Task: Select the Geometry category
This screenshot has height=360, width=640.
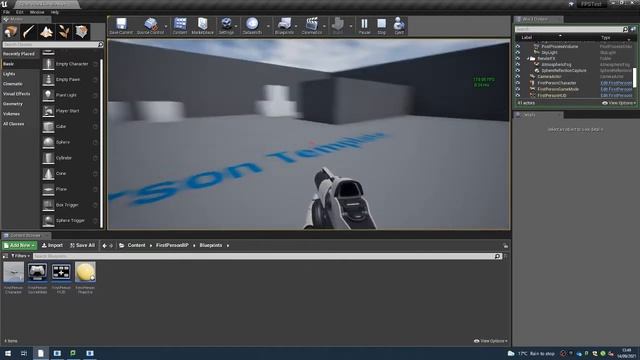Action: (13, 104)
